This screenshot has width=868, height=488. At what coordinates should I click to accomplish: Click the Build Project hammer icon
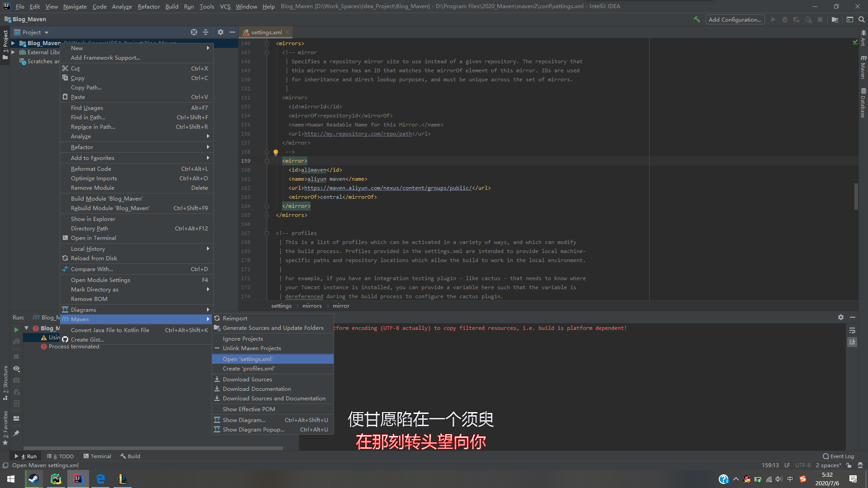click(698, 19)
